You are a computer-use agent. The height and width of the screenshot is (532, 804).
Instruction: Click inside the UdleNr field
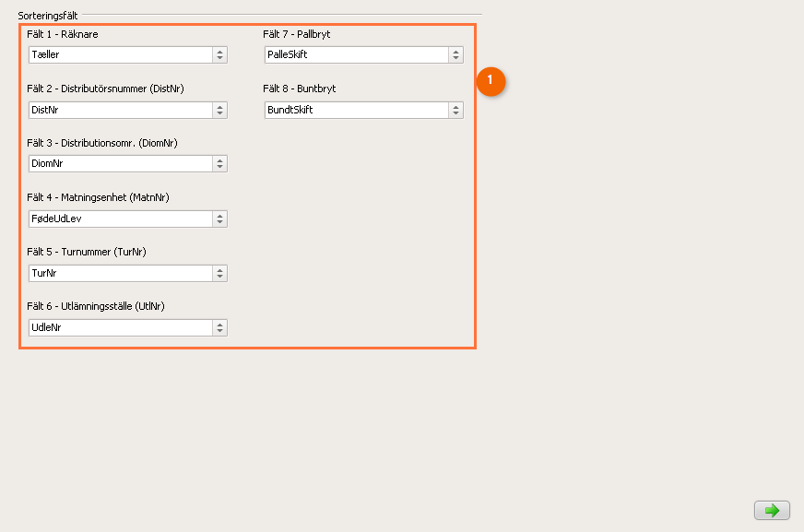click(x=121, y=327)
